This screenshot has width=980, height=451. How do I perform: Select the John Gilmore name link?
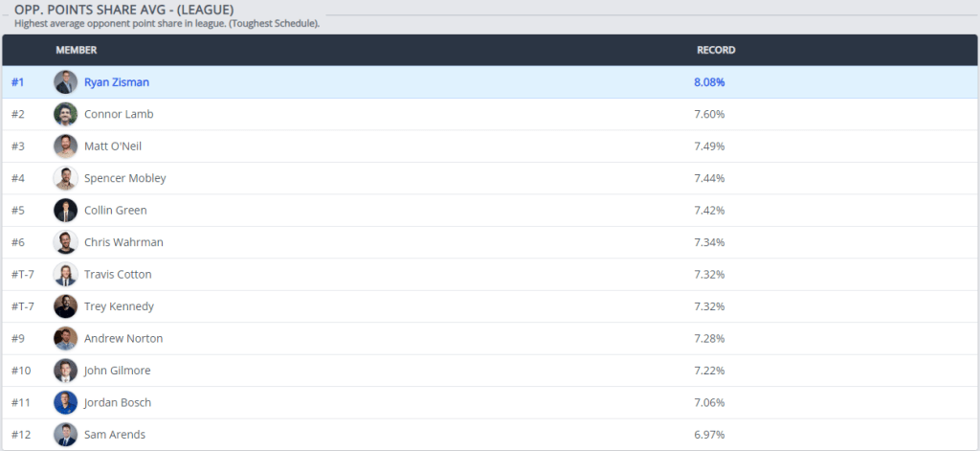[117, 371]
